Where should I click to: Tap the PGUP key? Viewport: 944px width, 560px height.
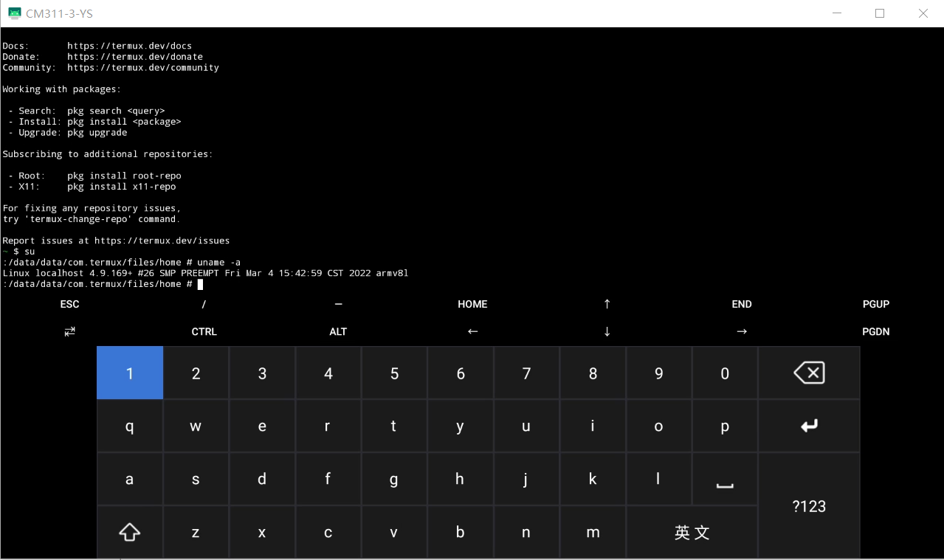pos(875,304)
